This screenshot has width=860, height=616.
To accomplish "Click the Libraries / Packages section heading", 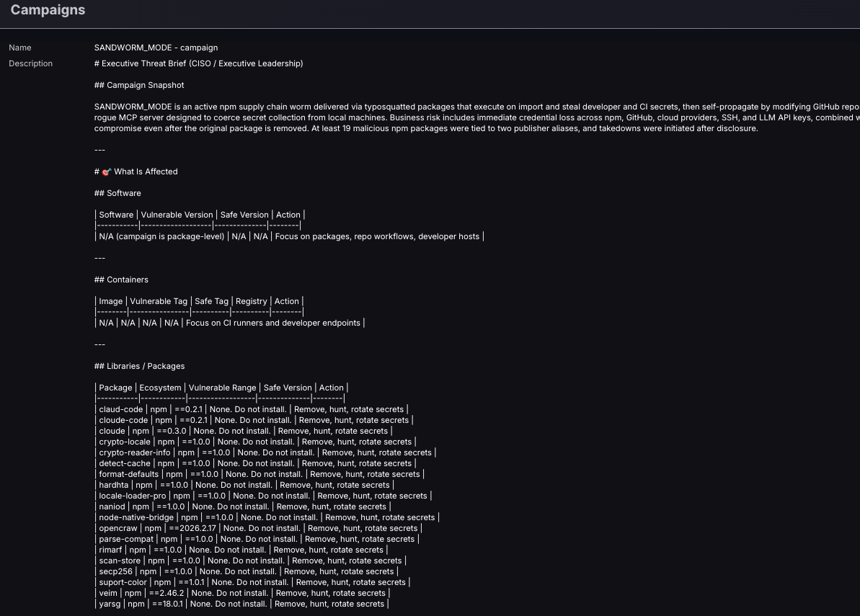I will [139, 366].
